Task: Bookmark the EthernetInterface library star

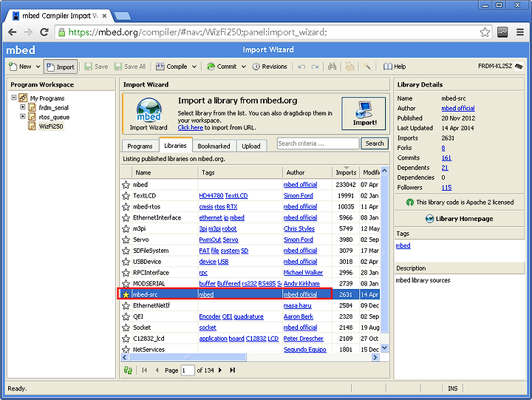Action: (126, 217)
